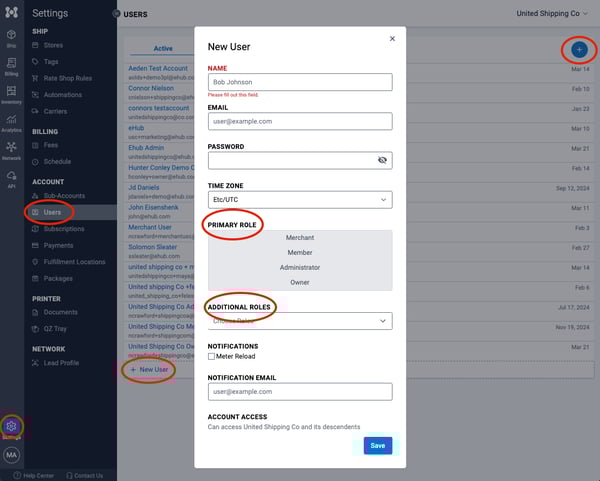Image resolution: width=600 pixels, height=481 pixels.
Task: Open the API section icon
Action: pos(11,176)
